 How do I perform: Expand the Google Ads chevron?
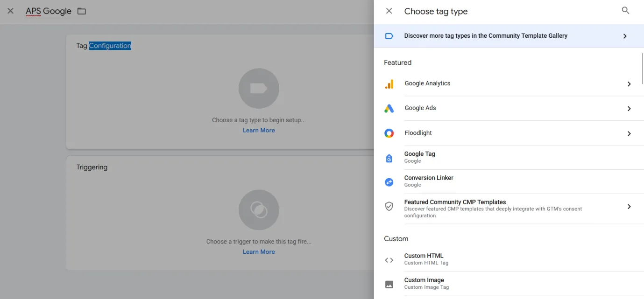point(629,108)
